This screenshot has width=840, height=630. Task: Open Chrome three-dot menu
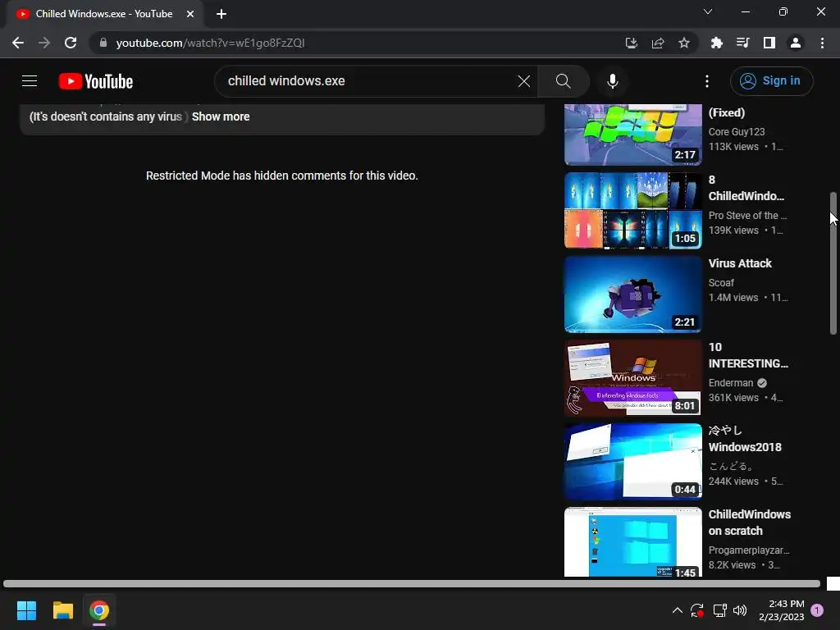click(x=822, y=43)
